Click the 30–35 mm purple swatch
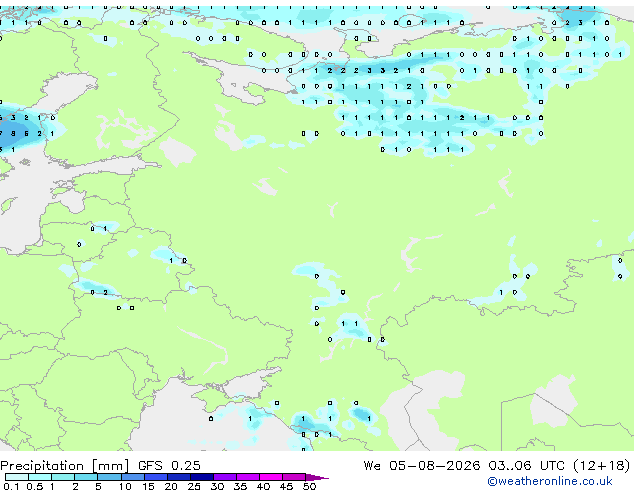The height and width of the screenshot is (490, 634). 225,477
